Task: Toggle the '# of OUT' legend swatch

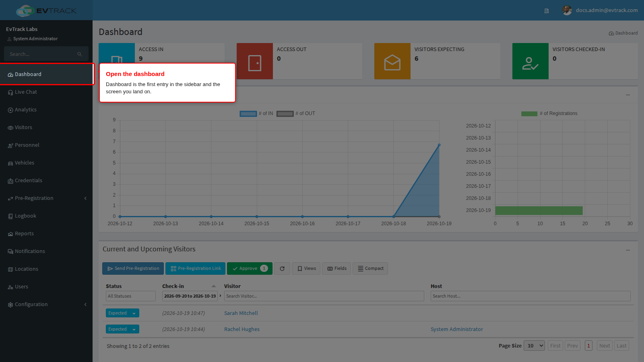Action: coord(285,114)
